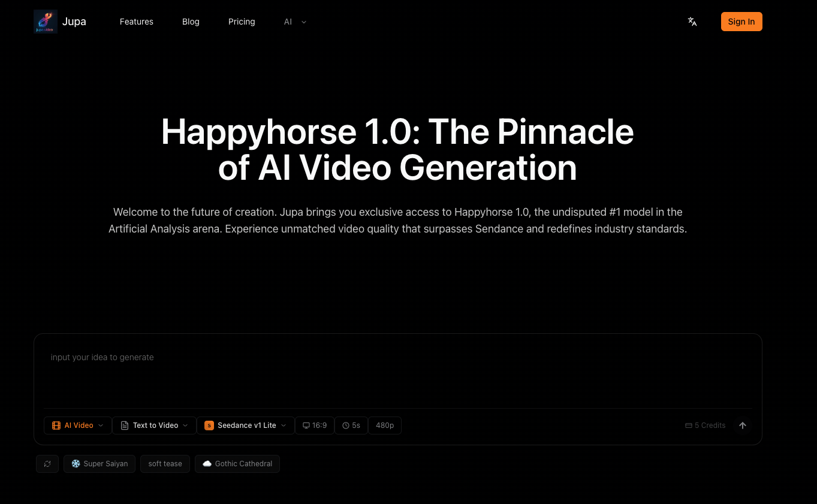The width and height of the screenshot is (817, 504).
Task: Toggle the 480p resolution option
Action: [385, 425]
